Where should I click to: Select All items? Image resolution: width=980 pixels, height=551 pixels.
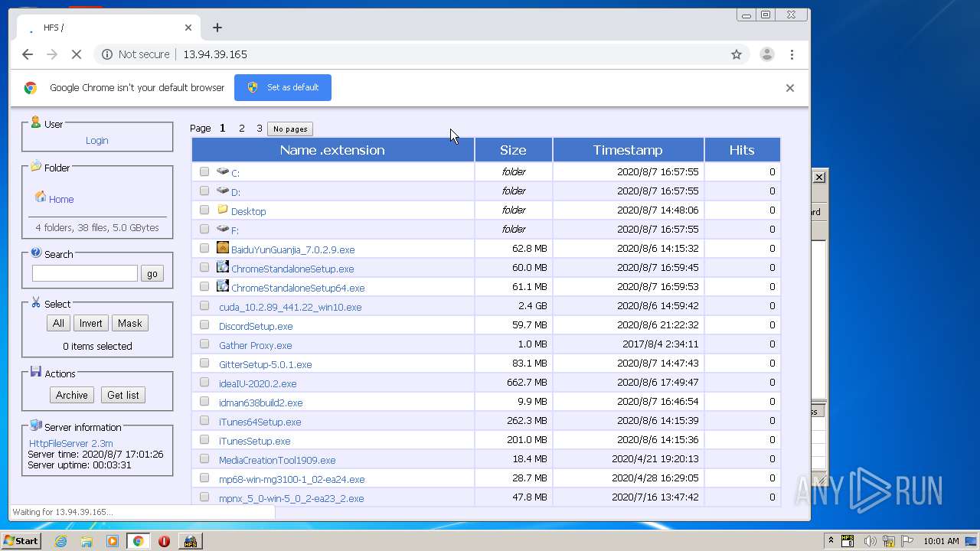coord(58,324)
